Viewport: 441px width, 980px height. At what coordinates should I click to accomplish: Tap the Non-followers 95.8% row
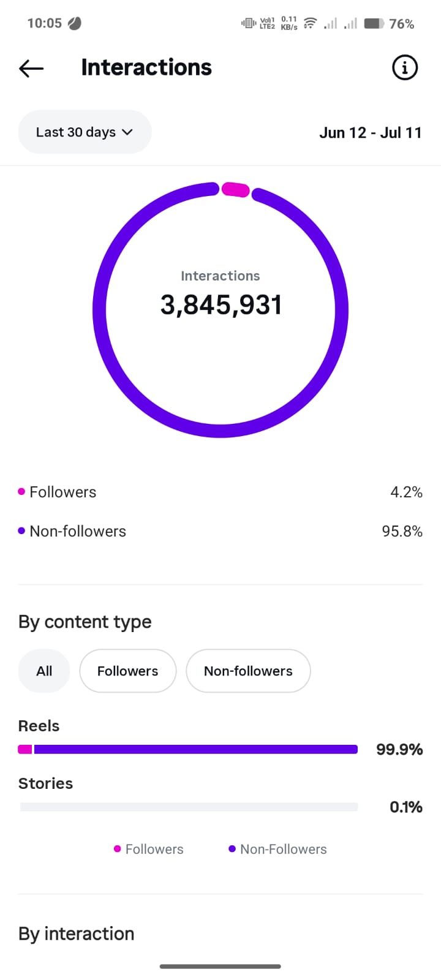(221, 531)
